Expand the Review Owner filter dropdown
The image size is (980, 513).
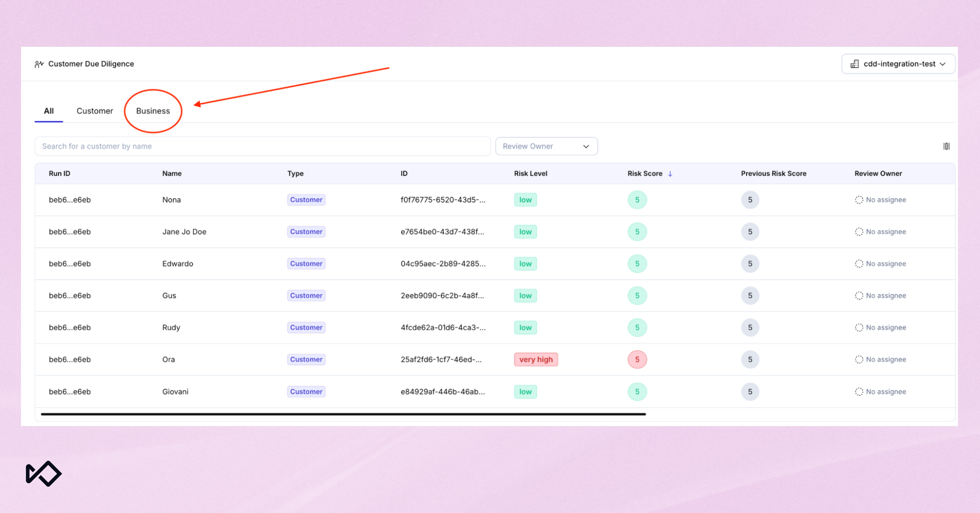point(546,146)
